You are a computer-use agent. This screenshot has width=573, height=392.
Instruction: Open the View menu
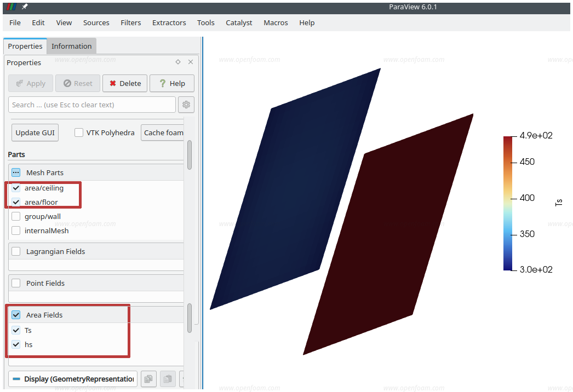click(x=64, y=22)
